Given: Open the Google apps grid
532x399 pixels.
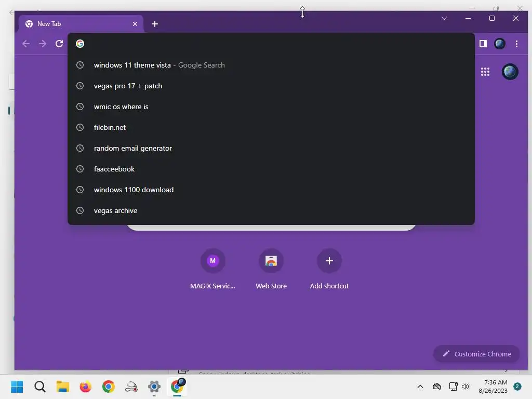Looking at the screenshot, I should pos(485,72).
